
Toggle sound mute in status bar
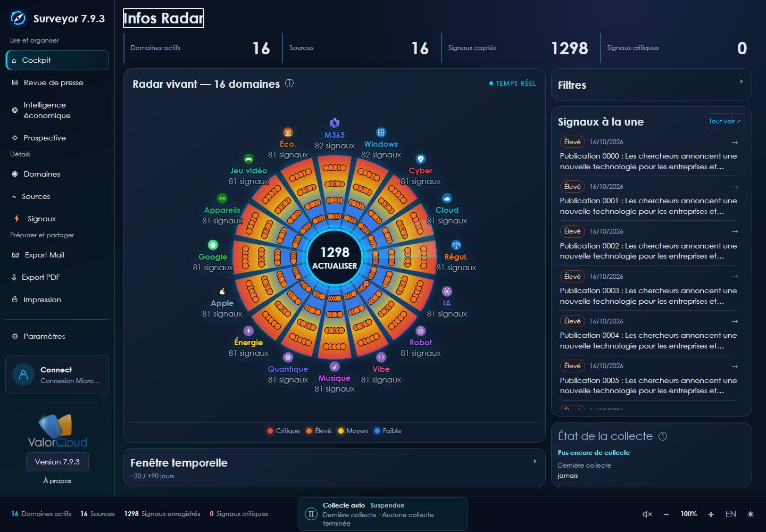(647, 514)
